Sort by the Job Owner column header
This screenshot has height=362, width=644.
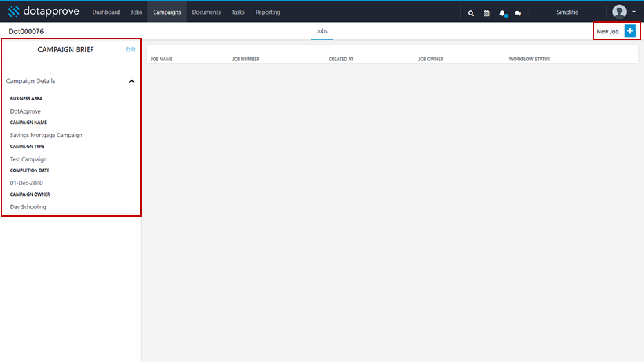430,59
